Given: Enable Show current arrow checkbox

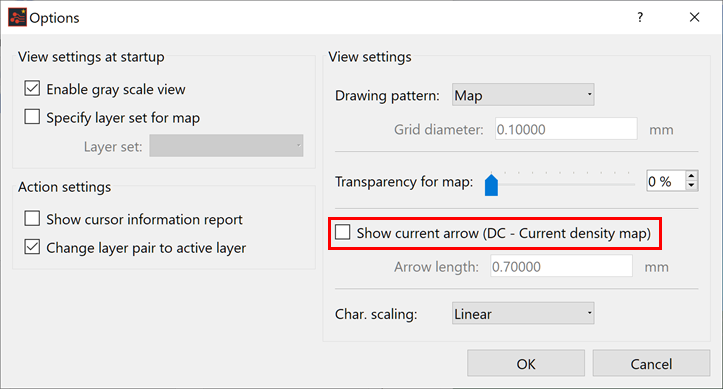Looking at the screenshot, I should pyautogui.click(x=343, y=232).
